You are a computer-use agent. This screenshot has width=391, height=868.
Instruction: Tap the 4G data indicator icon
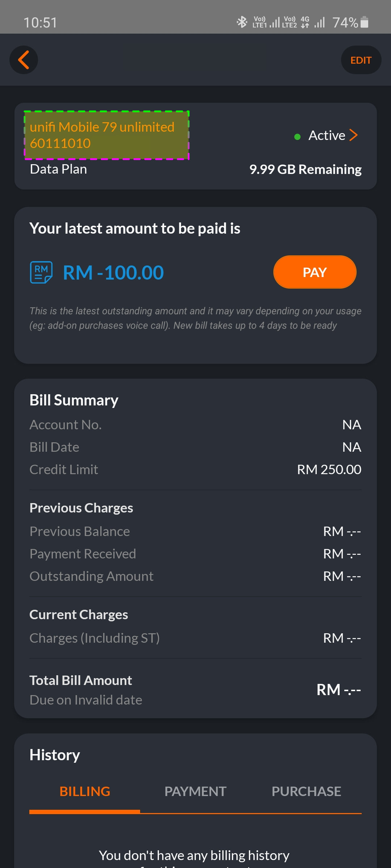[x=305, y=22]
